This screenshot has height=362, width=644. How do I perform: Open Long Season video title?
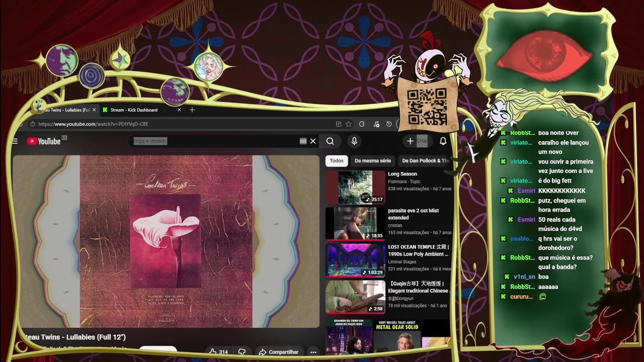click(403, 174)
